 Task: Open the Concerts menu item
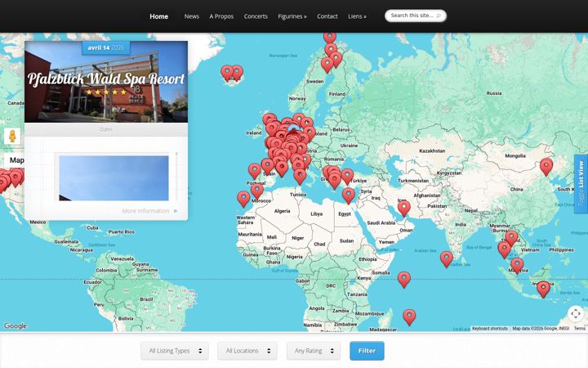256,16
